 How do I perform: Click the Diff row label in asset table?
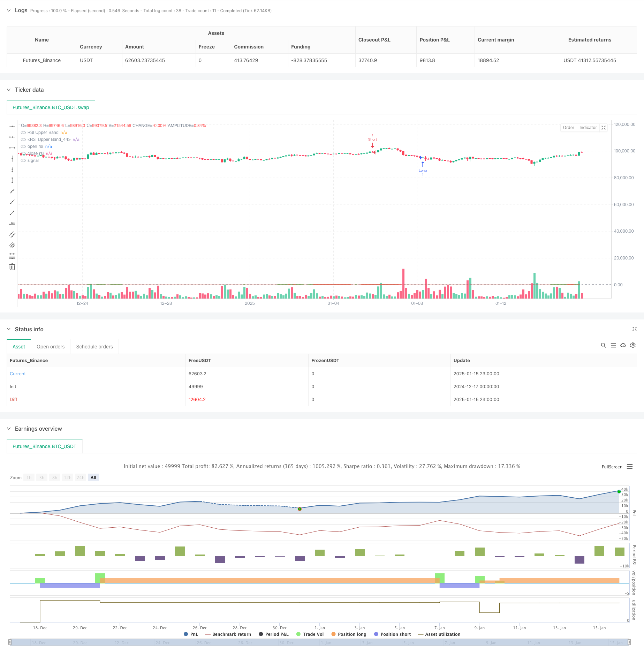14,399
